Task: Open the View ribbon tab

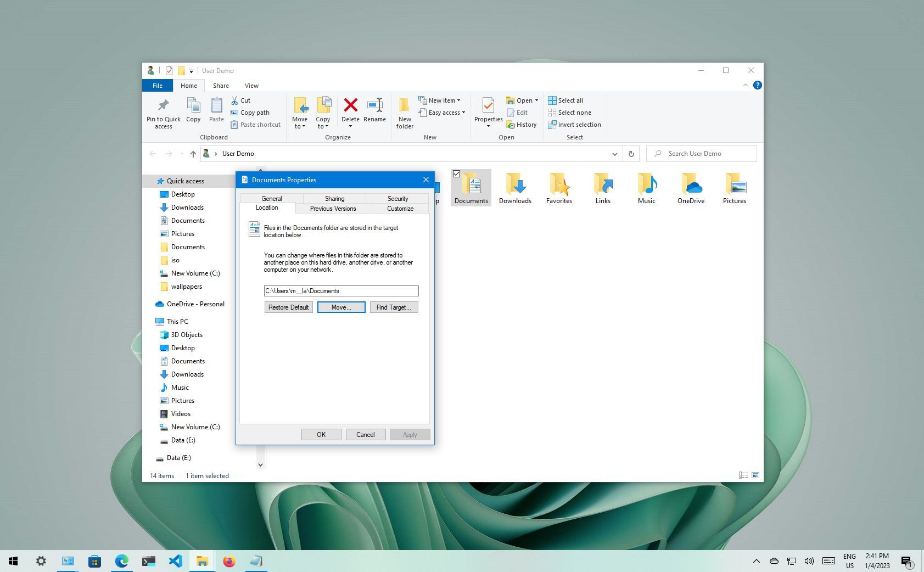Action: (x=251, y=85)
